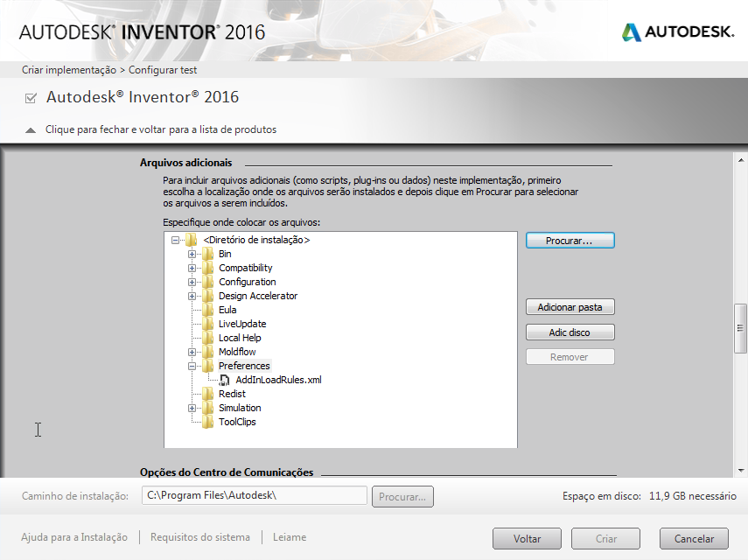
Task: Click the Criar button
Action: pos(606,538)
